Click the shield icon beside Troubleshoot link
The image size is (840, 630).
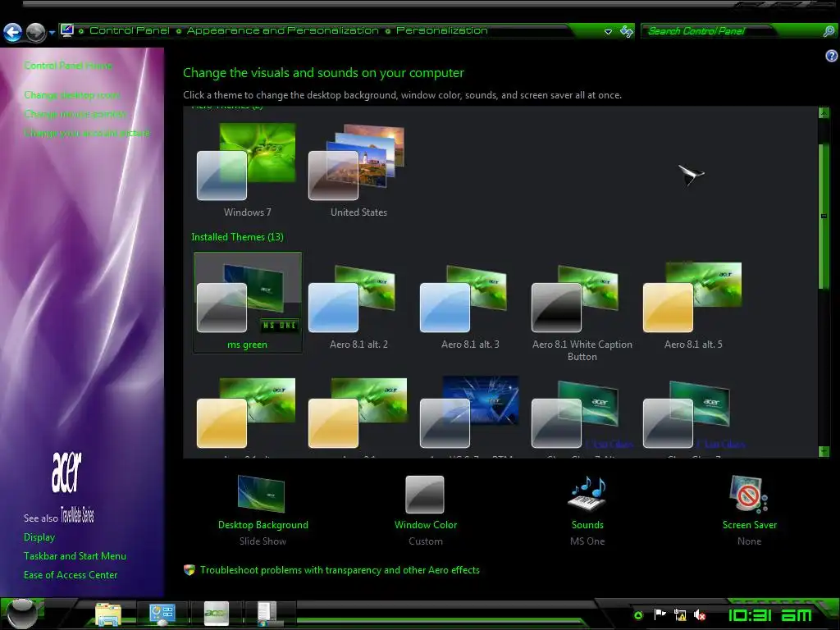pyautogui.click(x=189, y=570)
